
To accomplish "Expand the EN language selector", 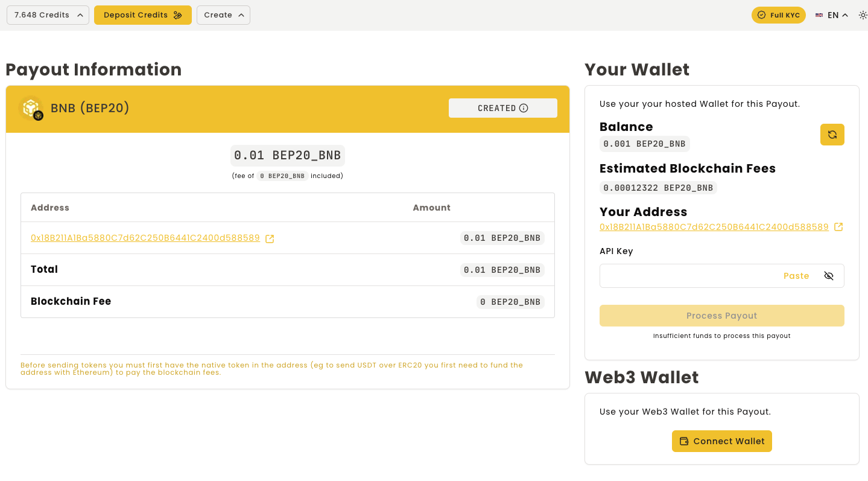I will 837,15.
